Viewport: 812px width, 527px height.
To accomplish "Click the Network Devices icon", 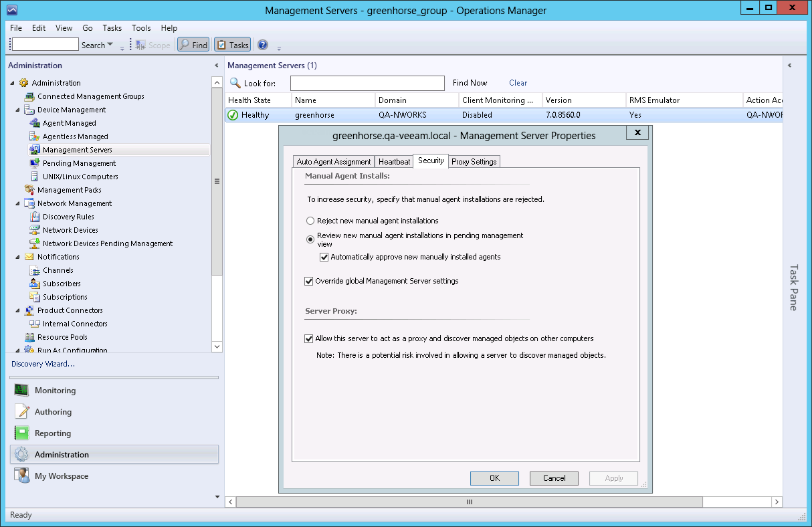I will click(x=35, y=230).
